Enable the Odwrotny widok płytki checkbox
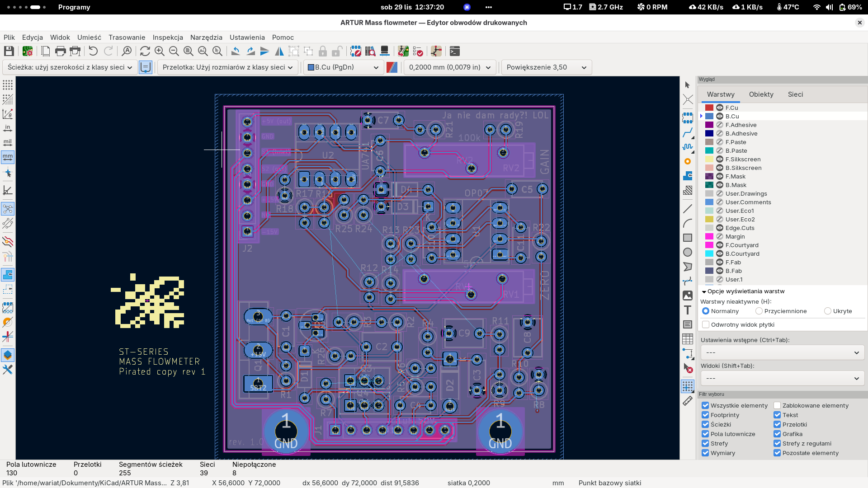The image size is (868, 488). 705,324
